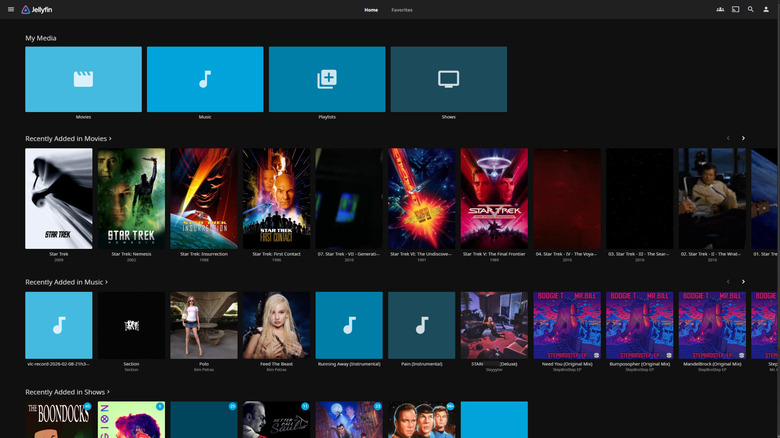Open the Feed The Beast album cover
This screenshot has width=780, height=438.
pyautogui.click(x=277, y=325)
